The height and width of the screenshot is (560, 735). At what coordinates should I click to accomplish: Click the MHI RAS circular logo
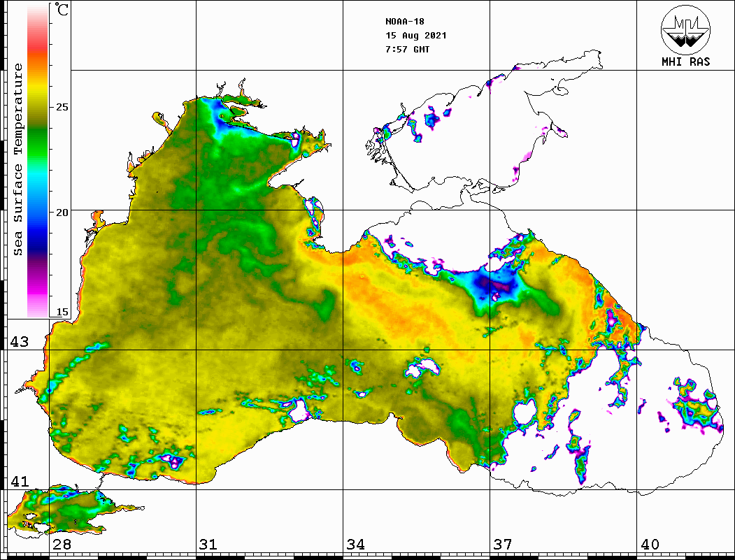click(685, 29)
